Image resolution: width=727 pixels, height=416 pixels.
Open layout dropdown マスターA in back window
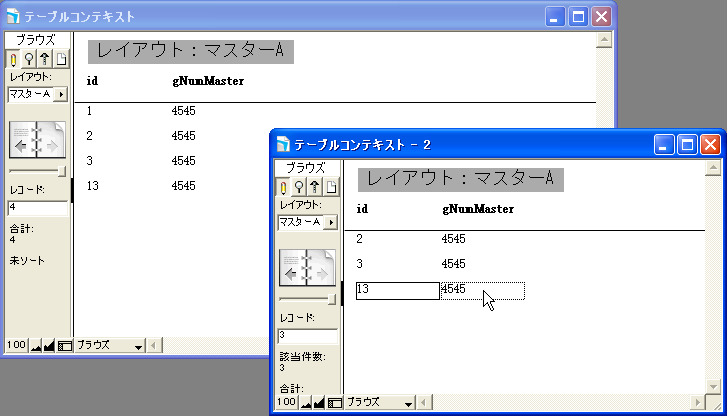coord(37,94)
